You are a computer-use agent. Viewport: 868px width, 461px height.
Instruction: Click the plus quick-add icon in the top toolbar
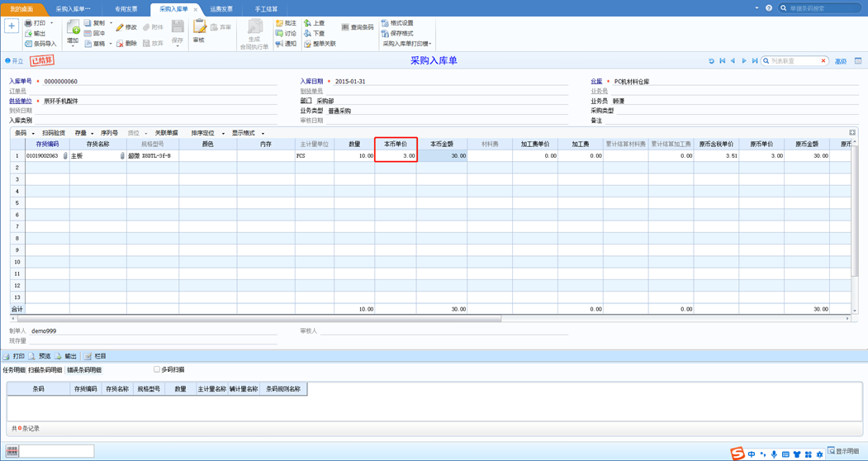pos(12,26)
